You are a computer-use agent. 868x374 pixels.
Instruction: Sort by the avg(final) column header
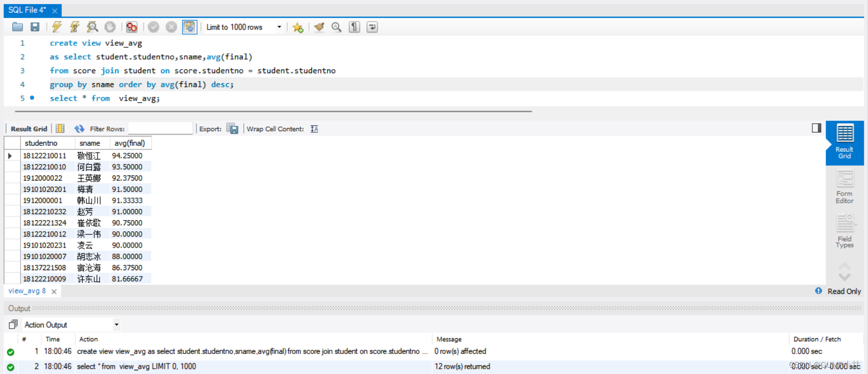(x=130, y=143)
